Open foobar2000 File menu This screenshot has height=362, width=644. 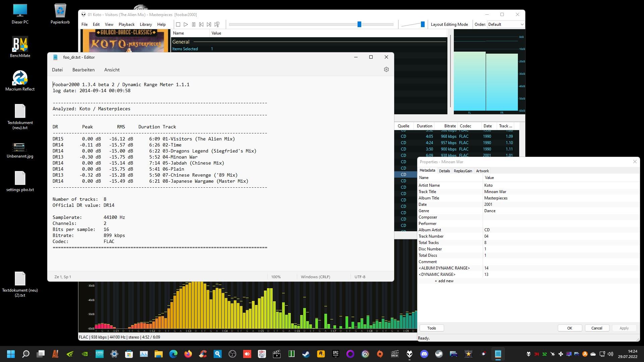(85, 24)
